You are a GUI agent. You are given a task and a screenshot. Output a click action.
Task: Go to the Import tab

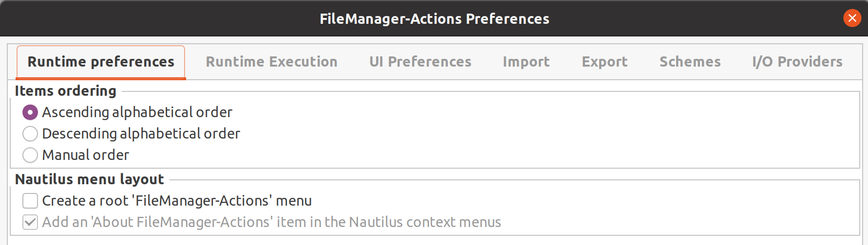[526, 62]
